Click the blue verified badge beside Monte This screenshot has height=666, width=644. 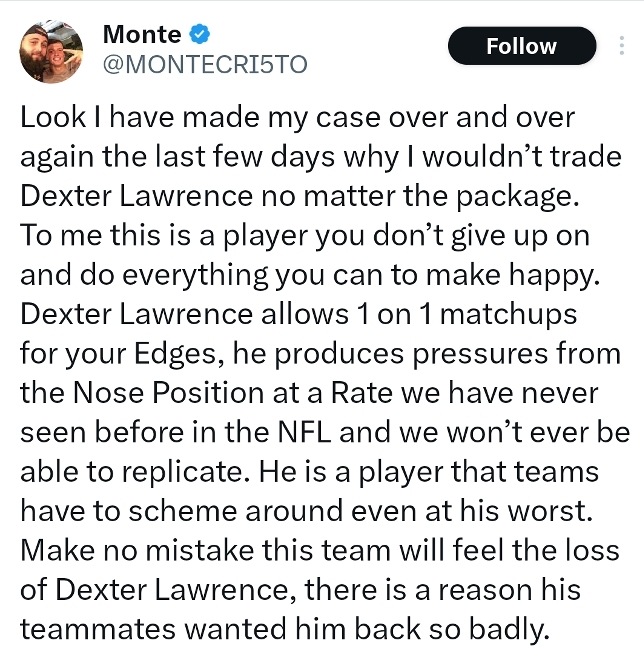[x=200, y=35]
